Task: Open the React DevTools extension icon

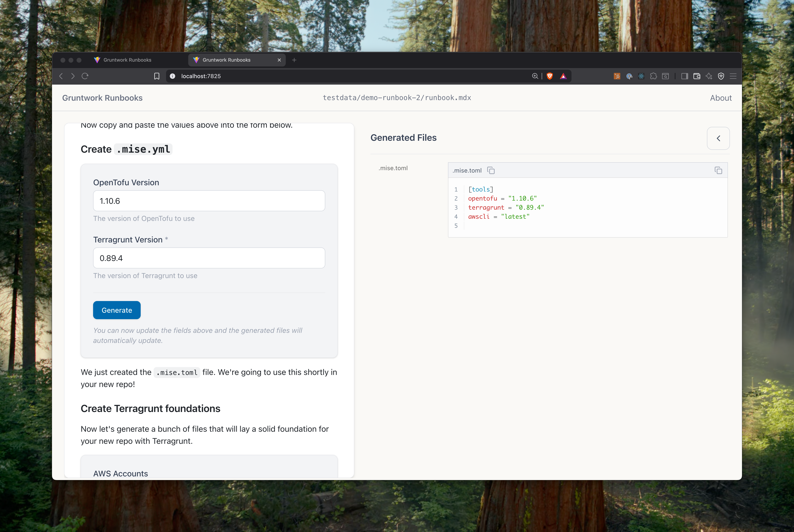Action: [641, 76]
